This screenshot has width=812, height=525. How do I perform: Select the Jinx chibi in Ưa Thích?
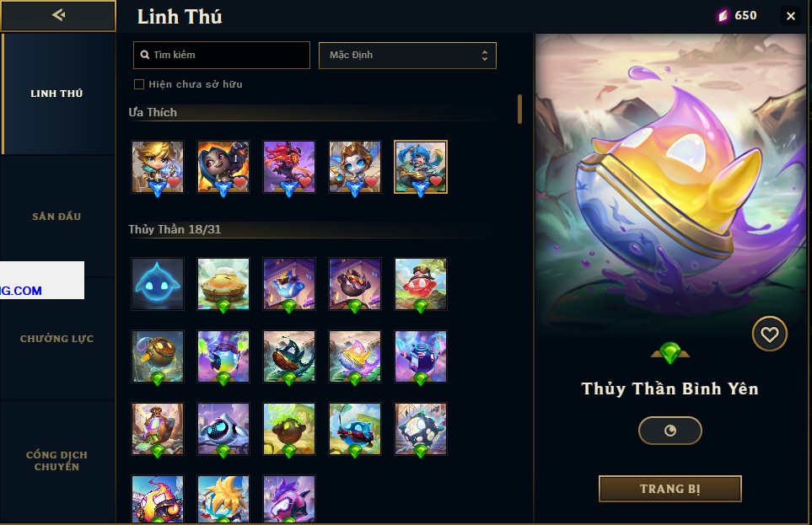223,167
